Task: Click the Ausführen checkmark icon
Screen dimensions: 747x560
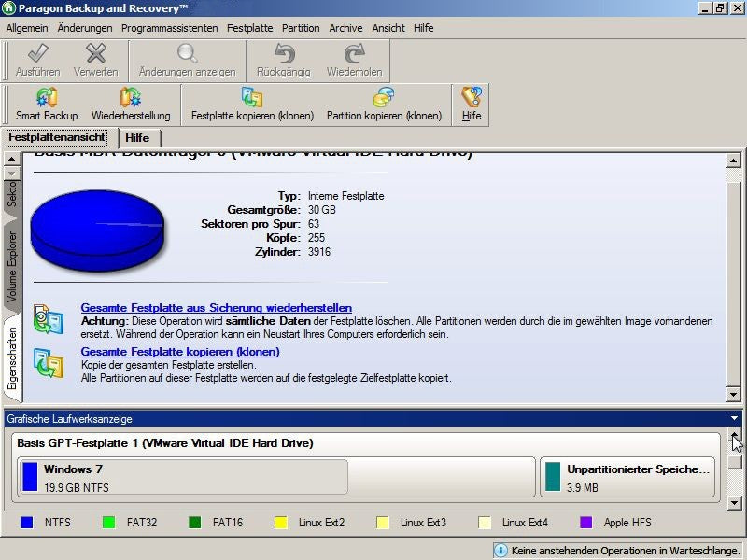Action: pos(38,53)
